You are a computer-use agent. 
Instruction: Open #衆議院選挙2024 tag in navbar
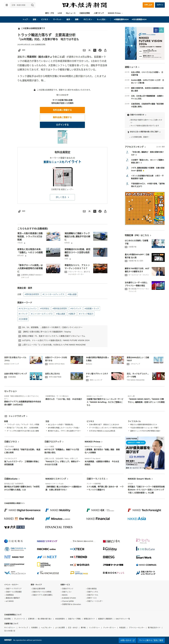click(121, 19)
